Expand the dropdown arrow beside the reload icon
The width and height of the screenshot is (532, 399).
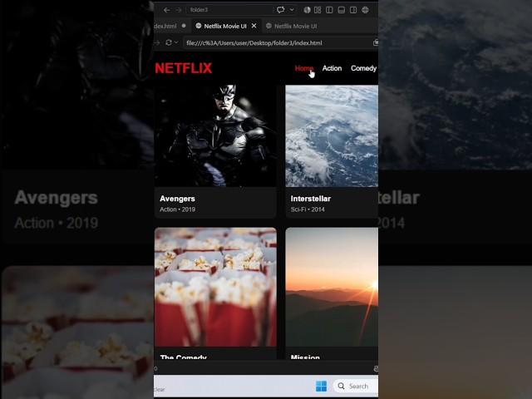[176, 42]
